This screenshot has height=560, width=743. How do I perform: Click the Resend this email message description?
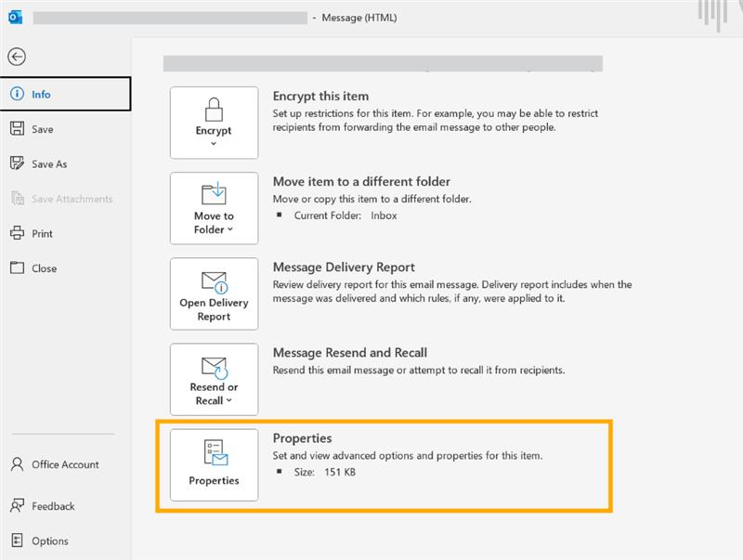419,370
